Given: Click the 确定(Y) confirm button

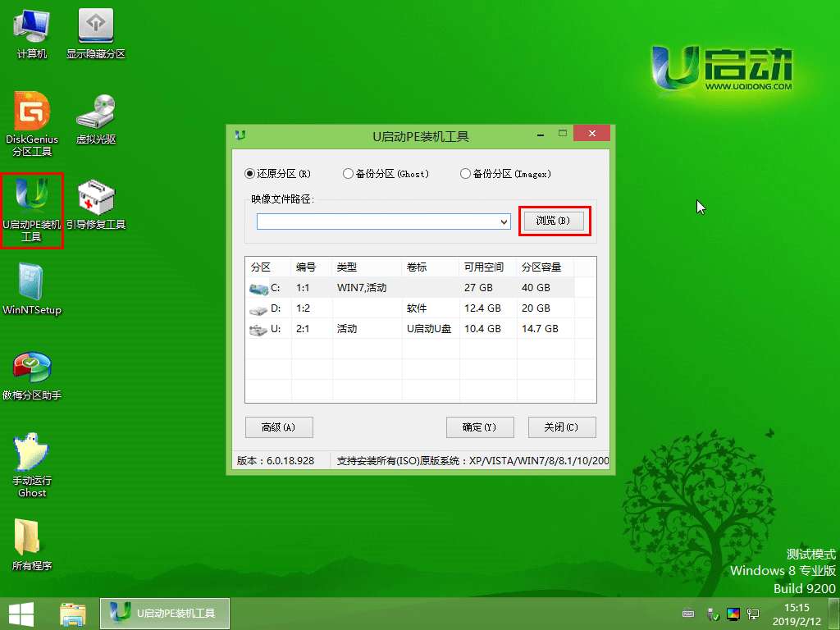Looking at the screenshot, I should pos(479,427).
